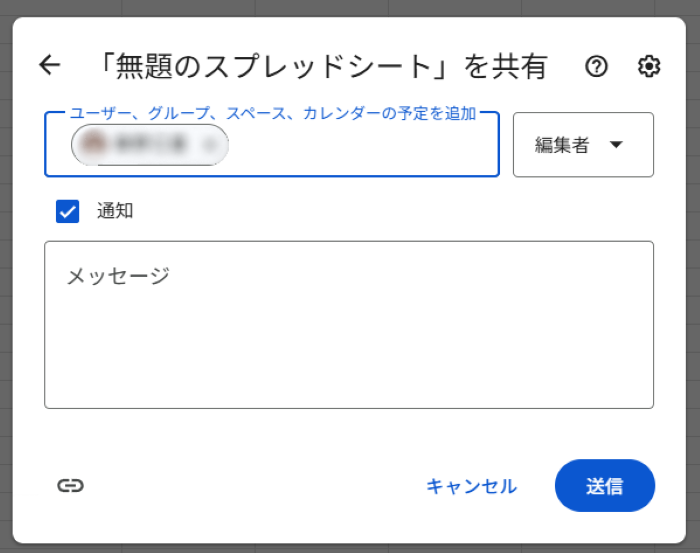The height and width of the screenshot is (553, 700).
Task: Open sharing settings via the gear icon
Action: 649,66
